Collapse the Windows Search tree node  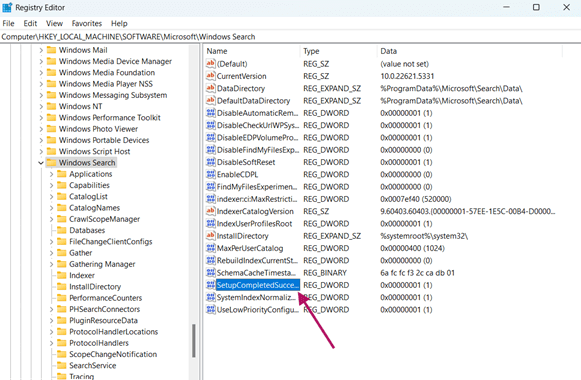point(41,163)
